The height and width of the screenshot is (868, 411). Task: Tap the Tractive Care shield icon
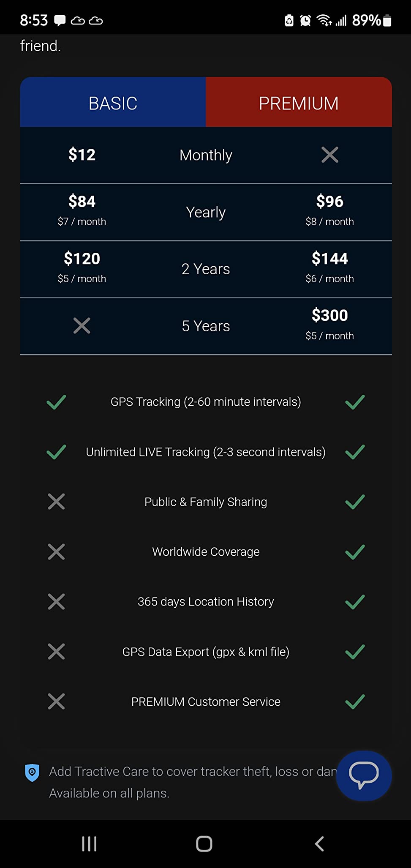click(32, 773)
